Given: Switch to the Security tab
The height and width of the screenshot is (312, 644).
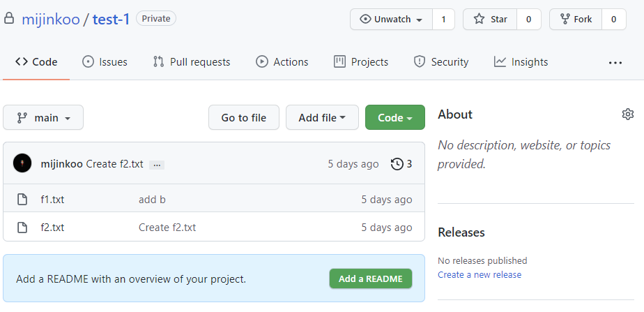Looking at the screenshot, I should (441, 62).
